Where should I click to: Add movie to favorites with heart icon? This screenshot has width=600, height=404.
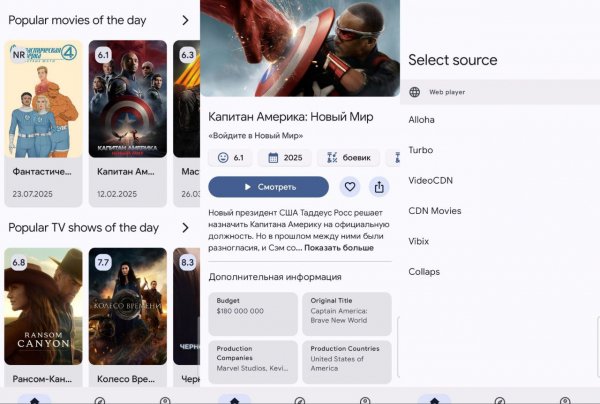click(350, 187)
